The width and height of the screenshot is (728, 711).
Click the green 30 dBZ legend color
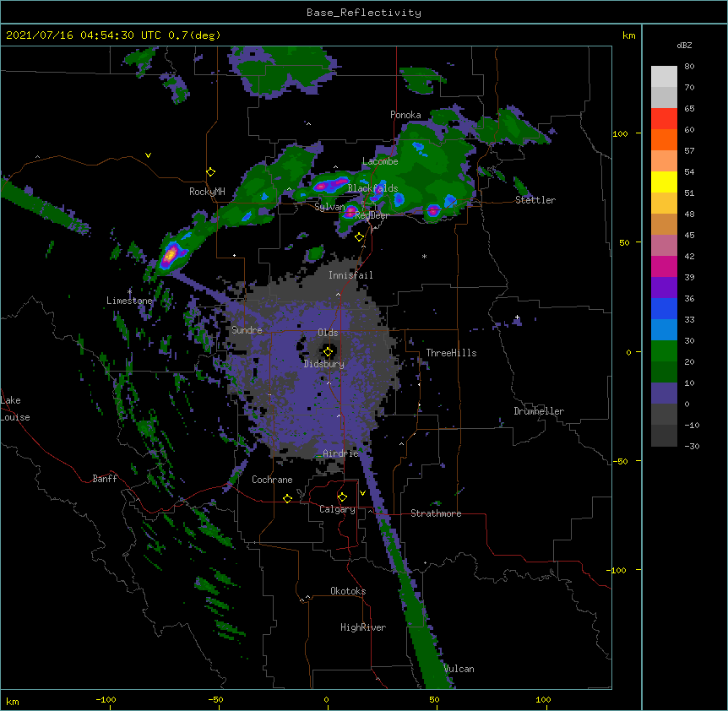pos(664,351)
